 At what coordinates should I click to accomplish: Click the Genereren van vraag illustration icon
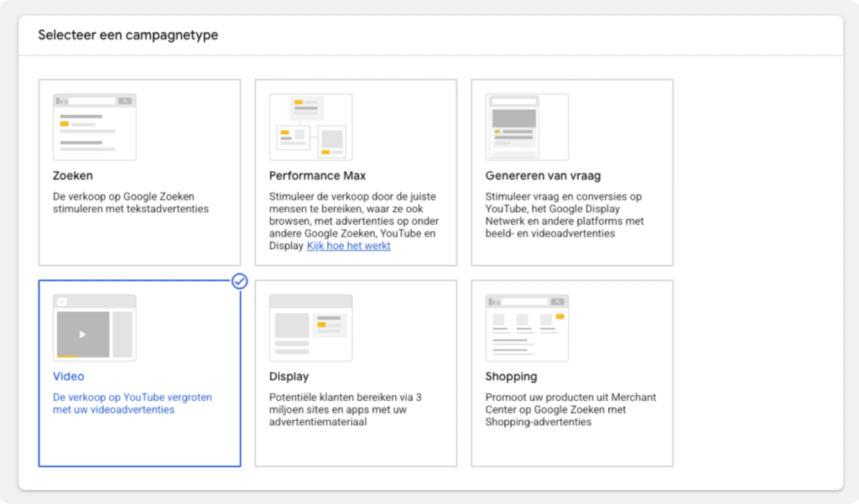[x=527, y=127]
